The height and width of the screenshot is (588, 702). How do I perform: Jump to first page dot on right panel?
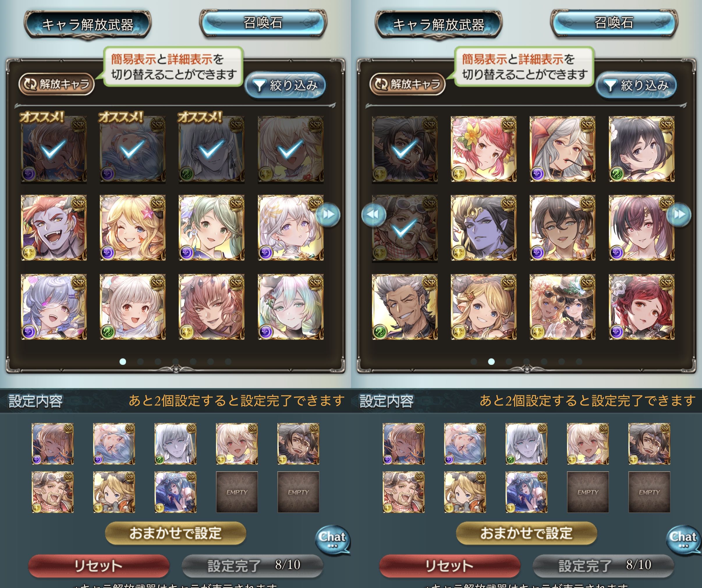[474, 361]
